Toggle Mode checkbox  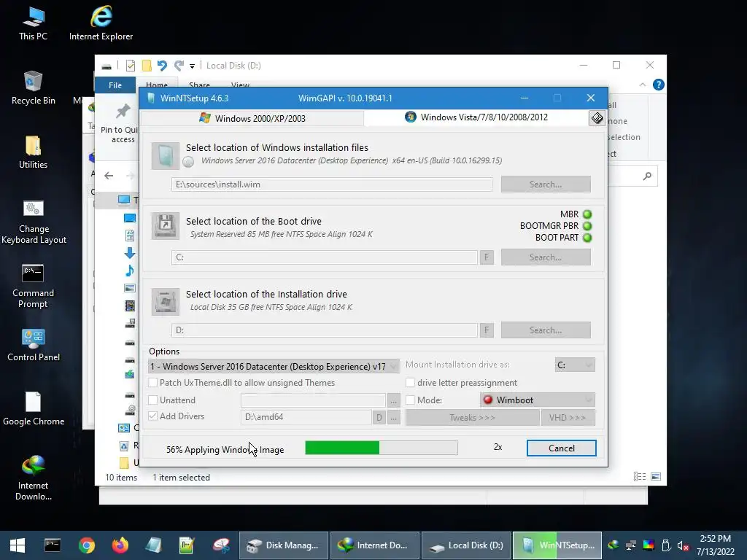(410, 400)
